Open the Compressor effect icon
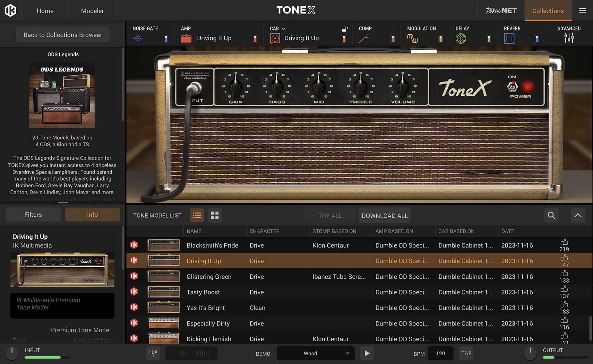The image size is (593, 364). [x=365, y=38]
